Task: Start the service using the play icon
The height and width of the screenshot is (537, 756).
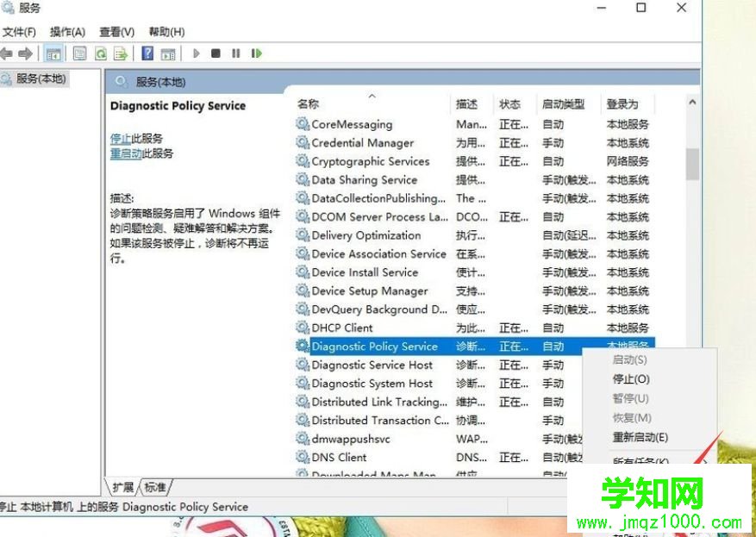Action: 197,53
